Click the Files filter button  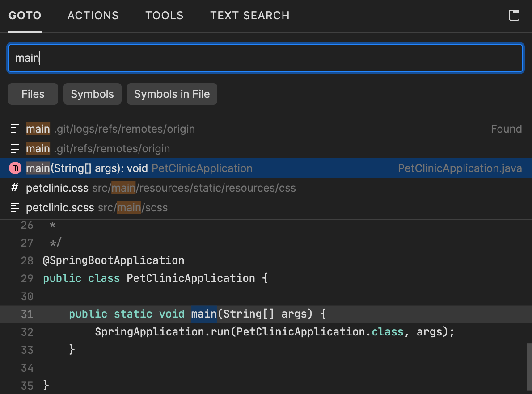tap(33, 94)
